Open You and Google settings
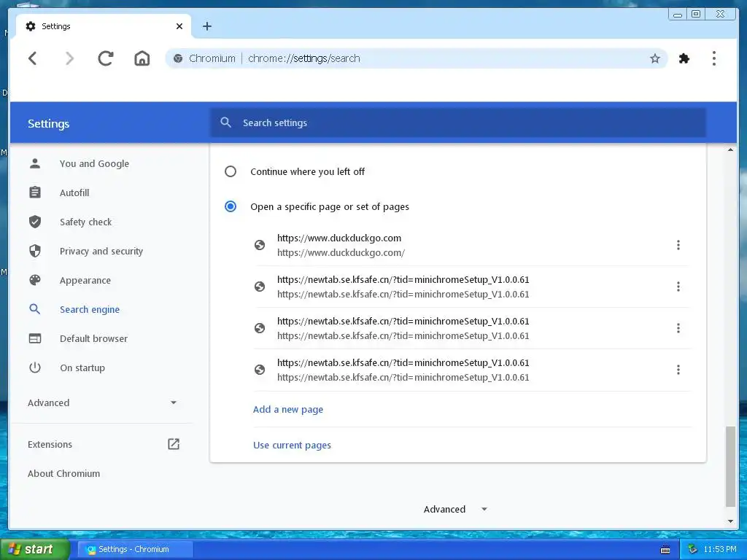The image size is (747, 560). 94,163
